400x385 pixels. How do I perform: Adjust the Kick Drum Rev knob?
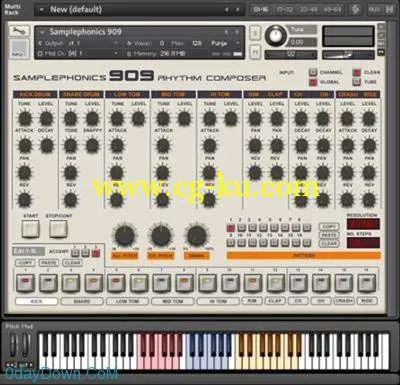coord(25,199)
